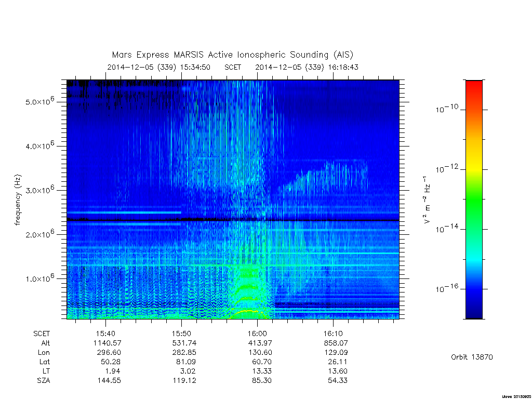
Task: Click the 16:10 SCET time label
Action: pyautogui.click(x=333, y=334)
